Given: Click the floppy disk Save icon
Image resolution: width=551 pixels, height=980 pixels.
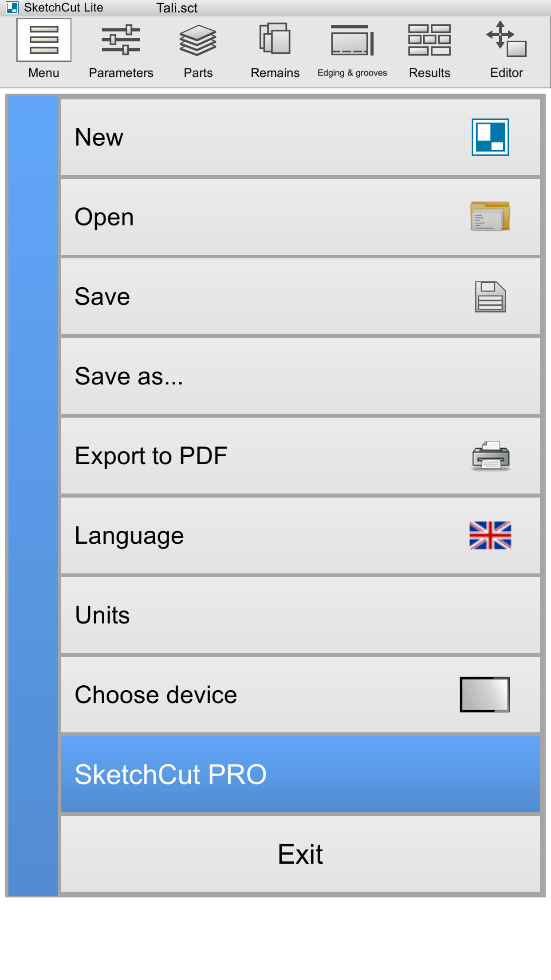Looking at the screenshot, I should pyautogui.click(x=490, y=296).
